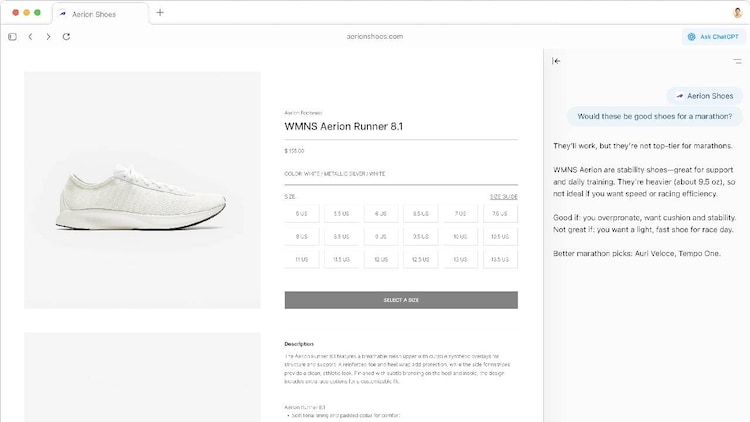750x422 pixels.
Task: Open the chat panel menu icon
Action: click(x=737, y=61)
